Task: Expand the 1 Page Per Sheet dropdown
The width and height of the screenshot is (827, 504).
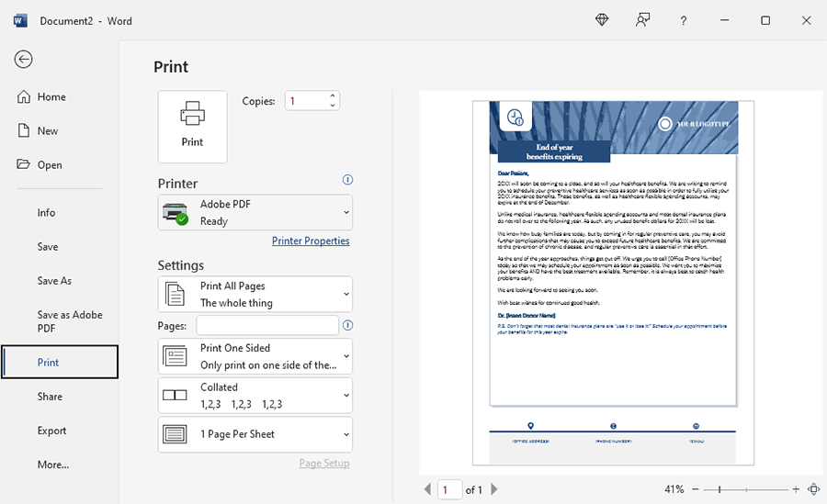Action: [x=346, y=434]
